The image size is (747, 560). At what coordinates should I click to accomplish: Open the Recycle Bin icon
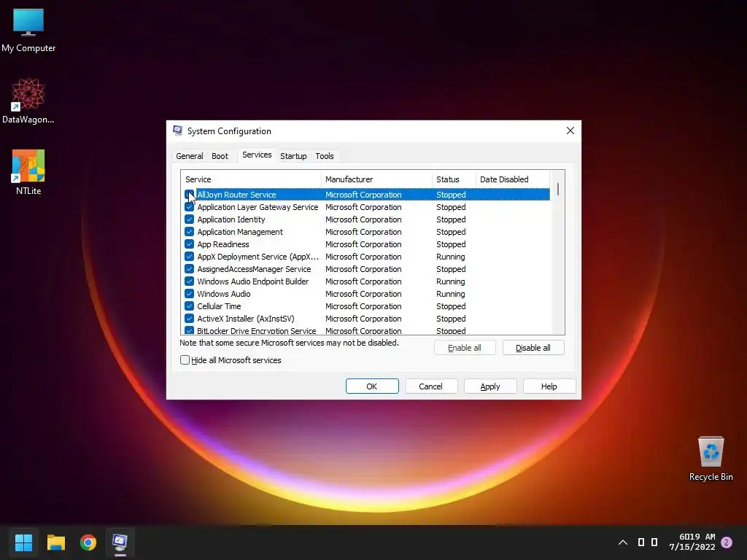point(711,459)
